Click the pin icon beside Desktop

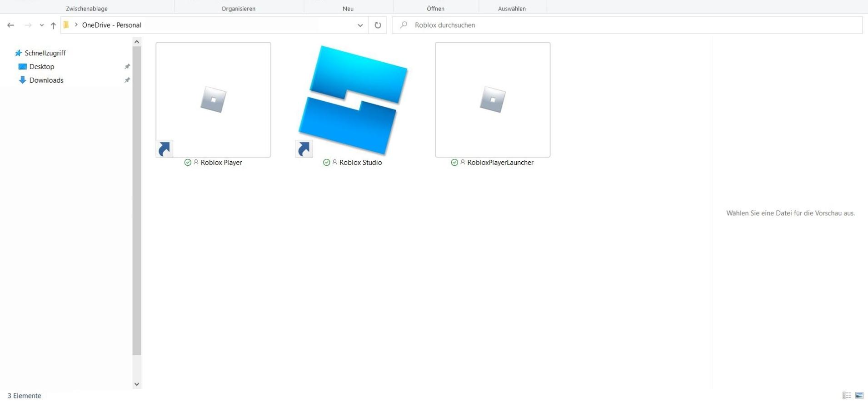tap(127, 67)
